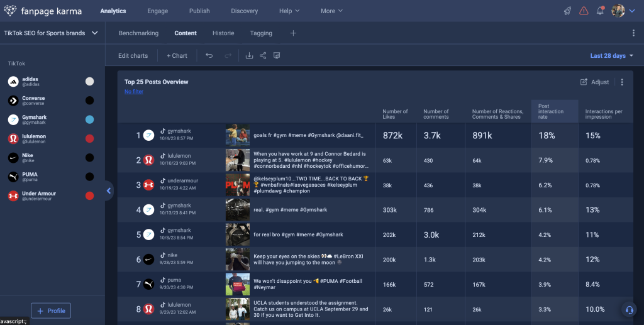Screen dimensions: 644x325
Task: Click the undo arrow icon
Action: 209,56
